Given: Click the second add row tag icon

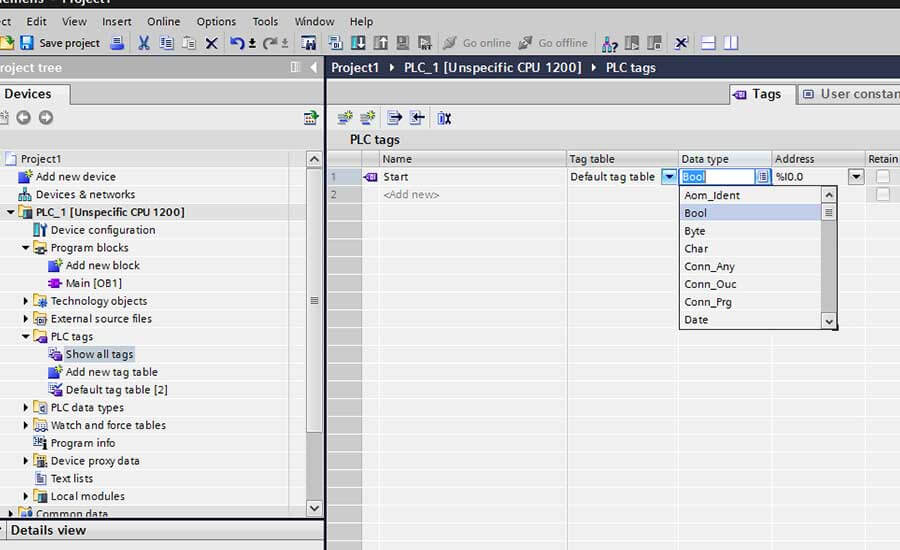Looking at the screenshot, I should pos(367,118).
